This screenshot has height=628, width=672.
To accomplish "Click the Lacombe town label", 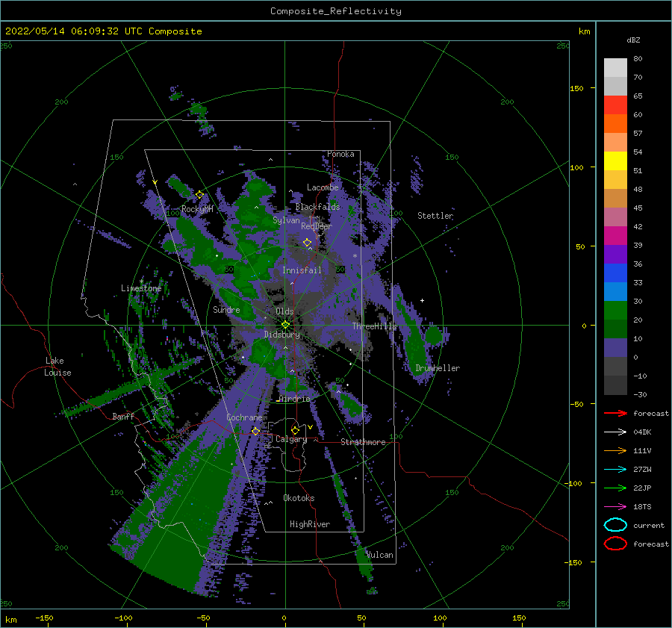I will 323,187.
